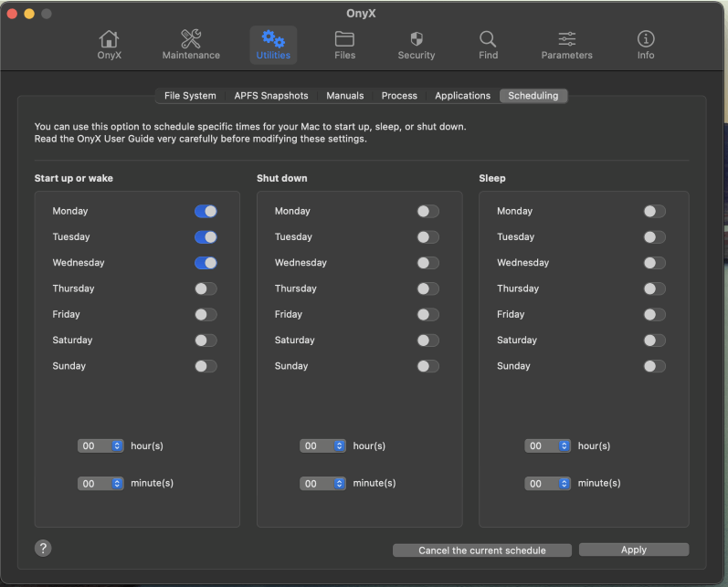Enable Tuesday shut down toggle
Screen dimensions: 728x587
click(428, 237)
